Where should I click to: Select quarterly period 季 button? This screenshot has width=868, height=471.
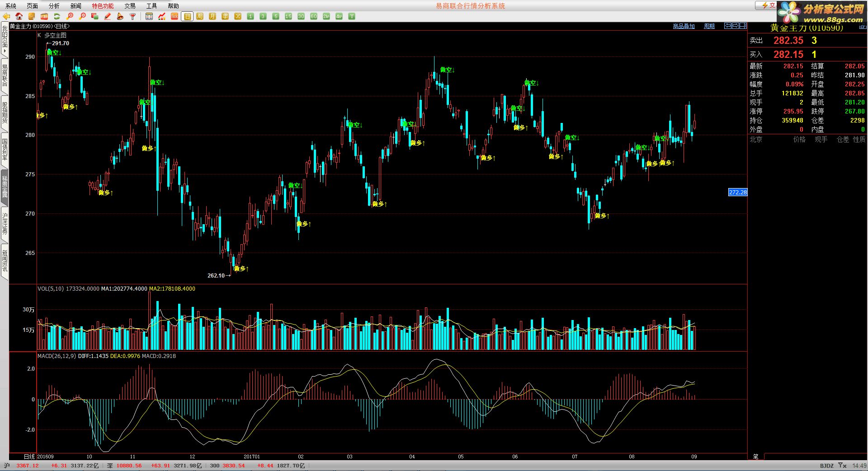click(x=225, y=16)
